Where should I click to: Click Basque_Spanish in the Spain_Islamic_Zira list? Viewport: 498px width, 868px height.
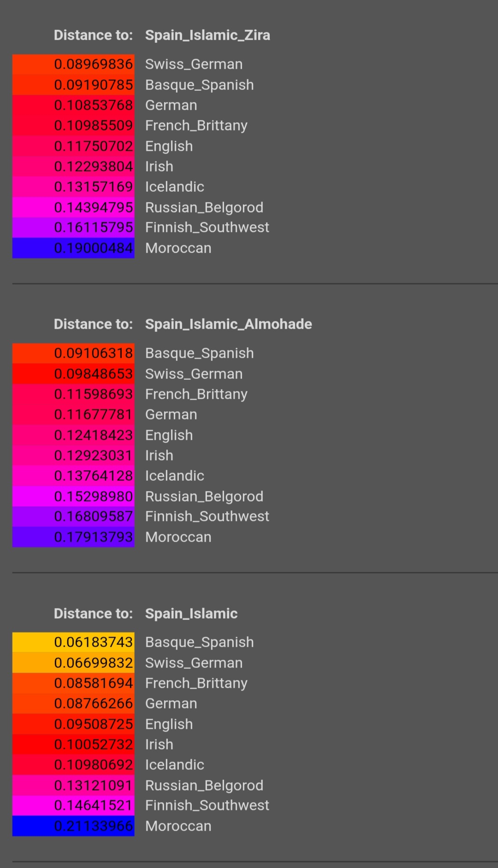tap(199, 85)
